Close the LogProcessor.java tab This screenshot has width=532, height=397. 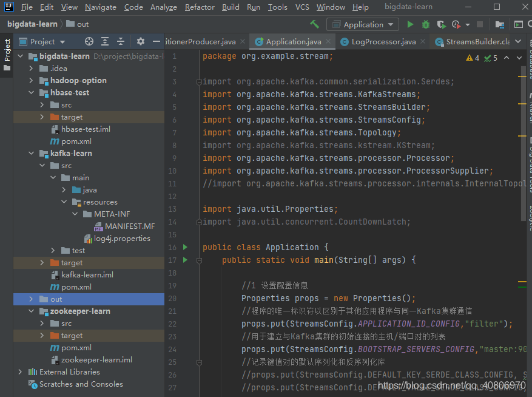[423, 41]
